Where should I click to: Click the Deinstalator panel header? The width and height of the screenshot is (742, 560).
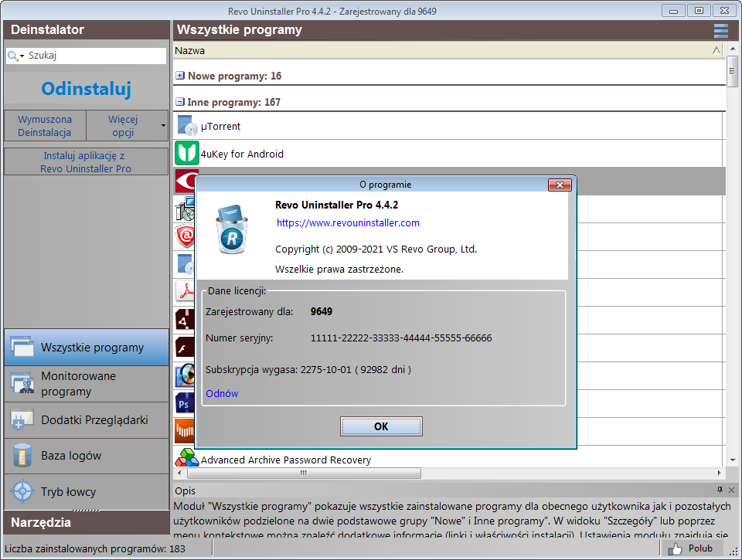(87, 30)
